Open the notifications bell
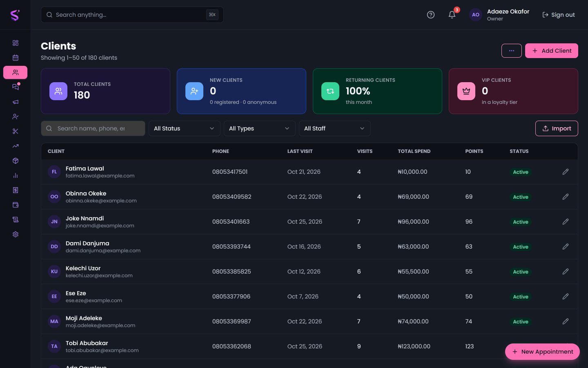 point(452,15)
